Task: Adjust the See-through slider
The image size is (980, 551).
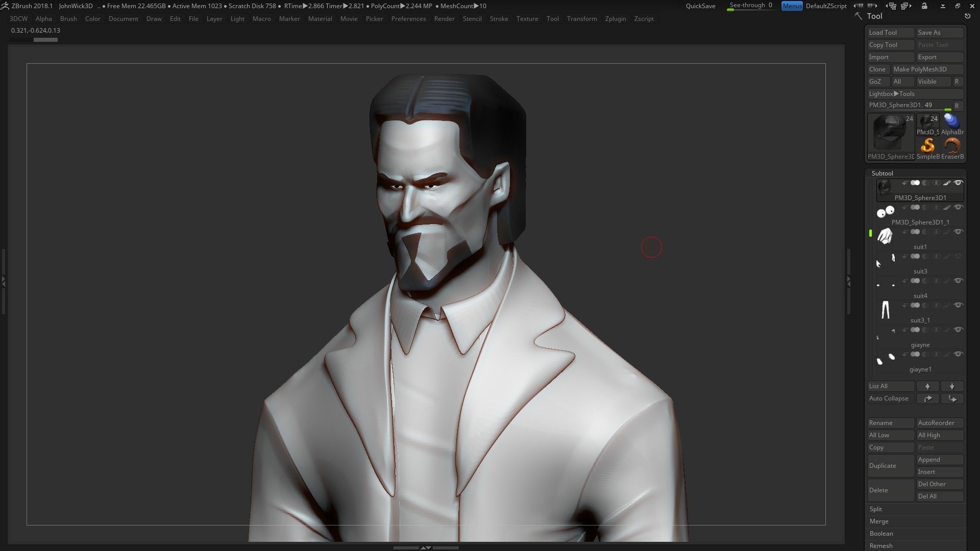Action: pyautogui.click(x=751, y=6)
